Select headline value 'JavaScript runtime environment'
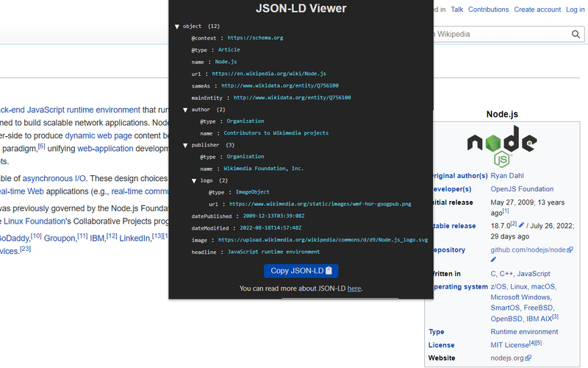This screenshot has height=368, width=588. click(x=273, y=252)
